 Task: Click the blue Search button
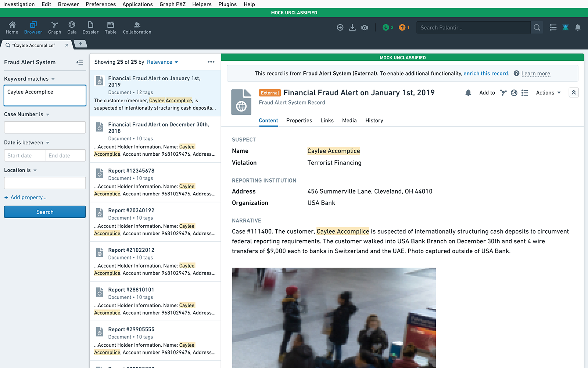click(x=45, y=212)
